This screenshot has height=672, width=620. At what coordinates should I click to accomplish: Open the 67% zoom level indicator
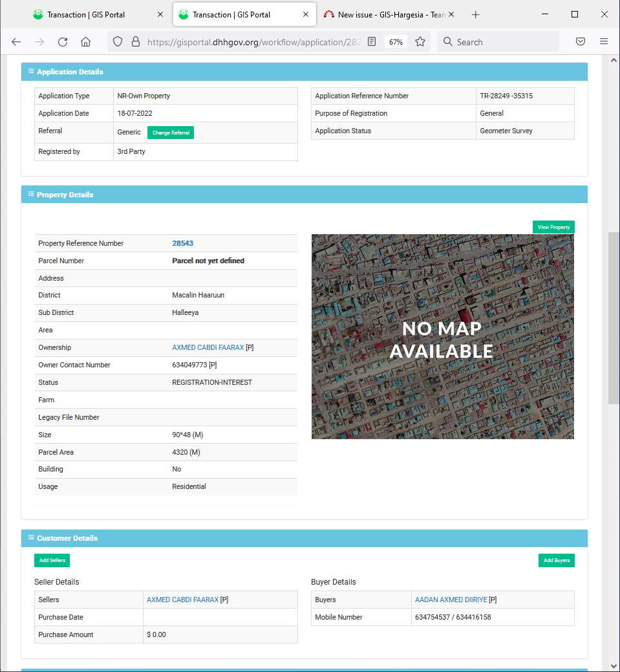tap(396, 42)
